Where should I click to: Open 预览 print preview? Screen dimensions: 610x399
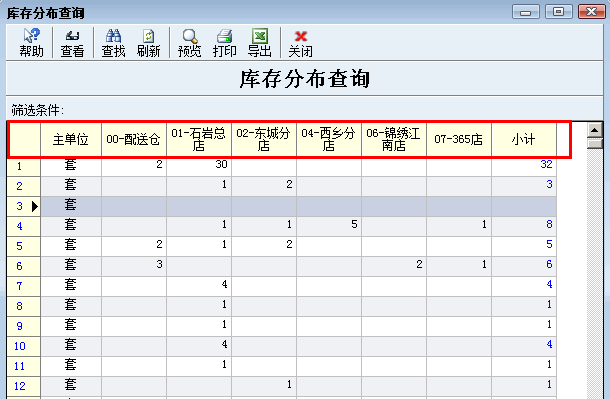click(189, 43)
